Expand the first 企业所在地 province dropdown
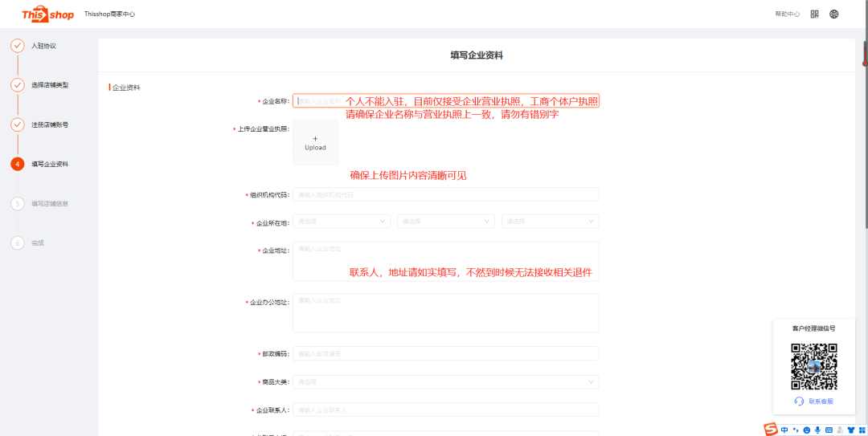868x436 pixels. pyautogui.click(x=341, y=221)
